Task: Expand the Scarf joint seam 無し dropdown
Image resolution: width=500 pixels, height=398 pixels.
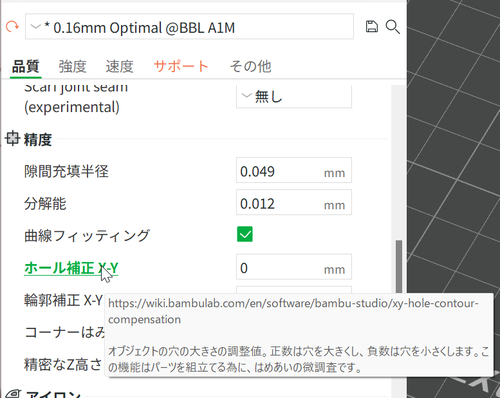Action: click(x=294, y=96)
